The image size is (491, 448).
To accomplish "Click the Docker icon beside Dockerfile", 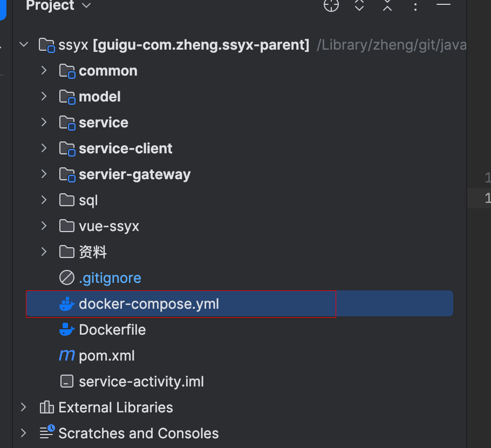I will (67, 330).
